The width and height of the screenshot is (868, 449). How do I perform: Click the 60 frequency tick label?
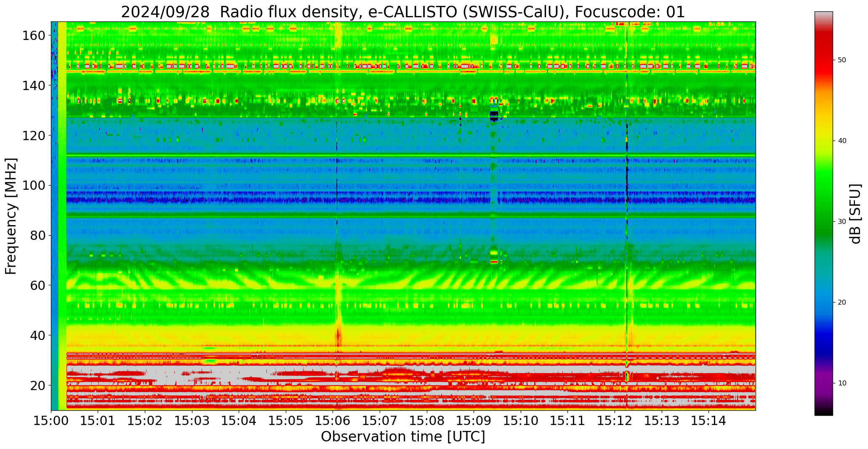pyautogui.click(x=38, y=285)
